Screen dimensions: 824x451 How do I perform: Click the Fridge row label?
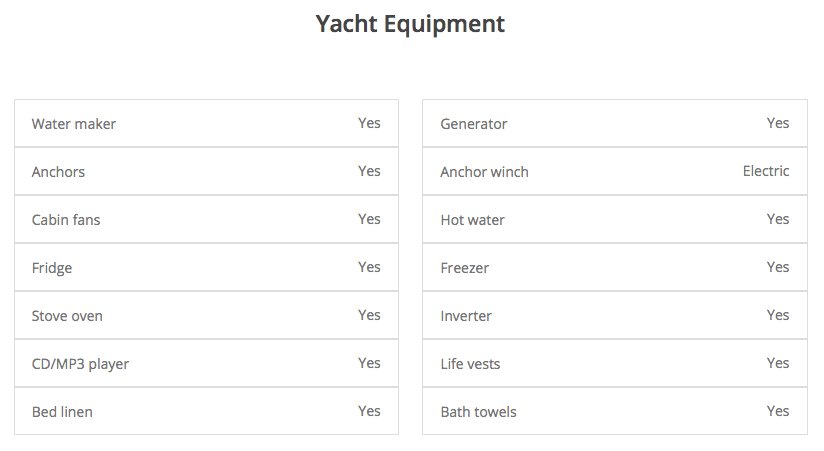[52, 268]
